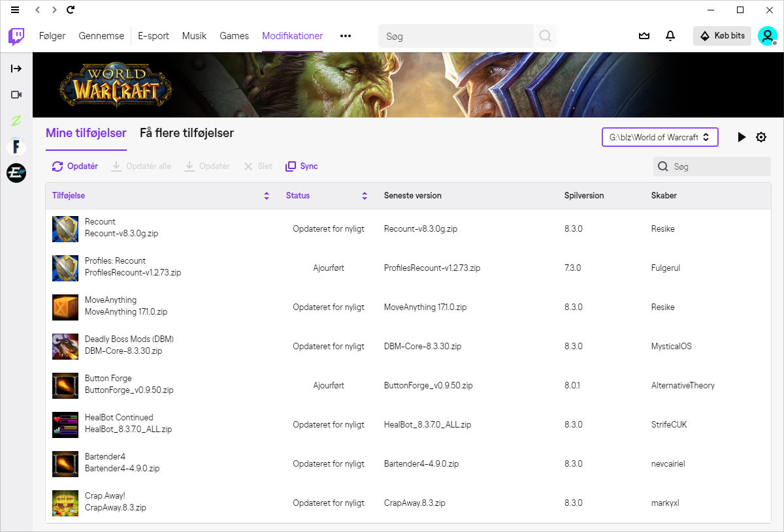Click the camera icon in sidebar
Viewport: 784px width, 532px height.
point(16,95)
